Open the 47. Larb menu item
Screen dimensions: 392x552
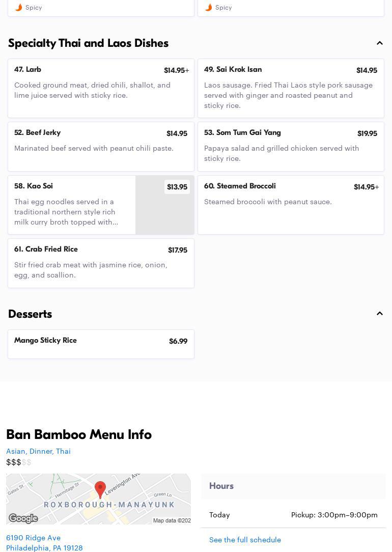pyautogui.click(x=101, y=89)
